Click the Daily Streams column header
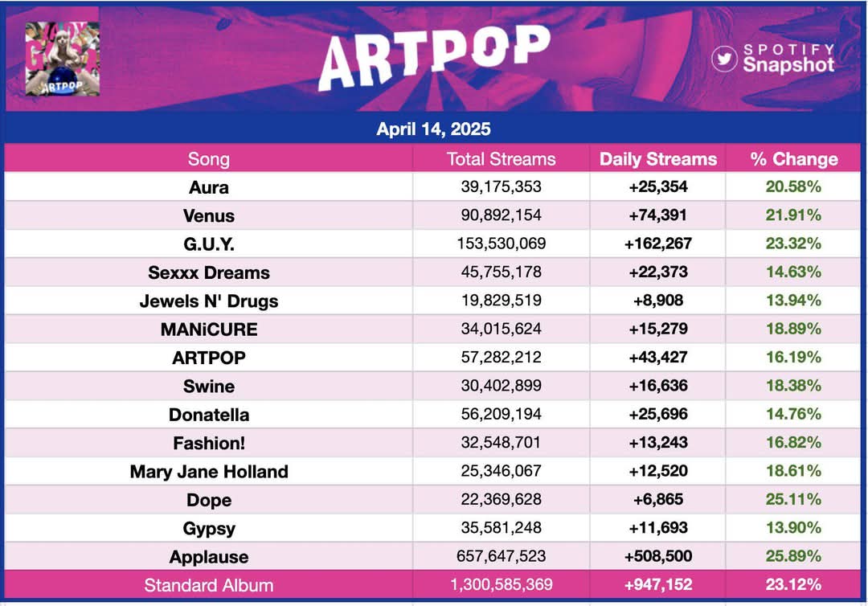This screenshot has width=868, height=606. click(x=658, y=159)
